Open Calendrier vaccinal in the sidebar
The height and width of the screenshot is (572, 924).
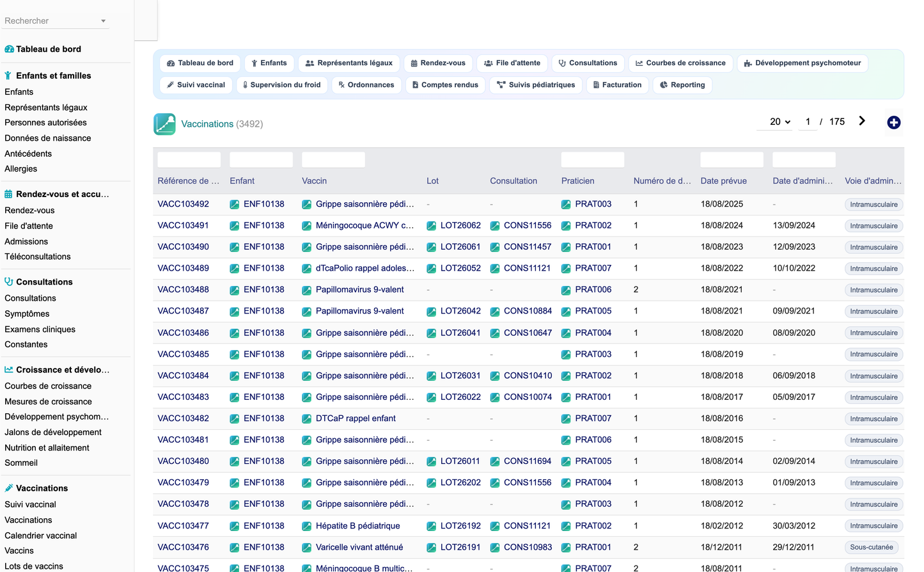tap(41, 536)
